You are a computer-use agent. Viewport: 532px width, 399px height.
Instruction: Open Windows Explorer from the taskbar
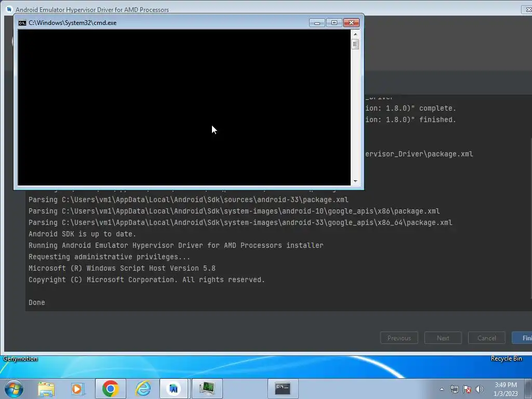(x=46, y=389)
